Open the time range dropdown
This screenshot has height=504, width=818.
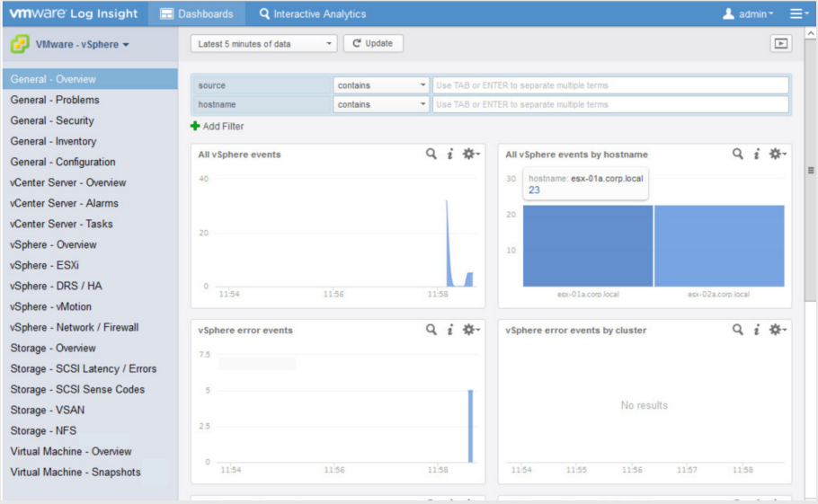click(264, 43)
